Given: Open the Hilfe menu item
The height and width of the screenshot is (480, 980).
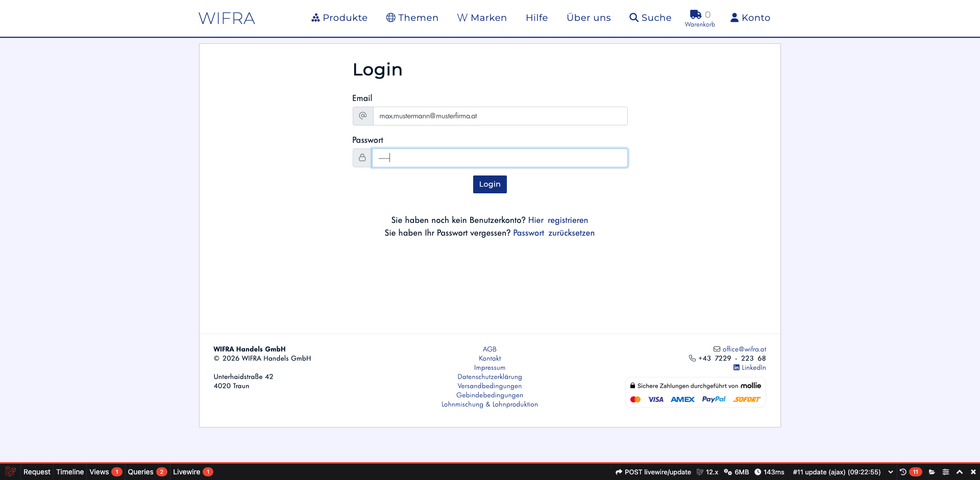Looking at the screenshot, I should 536,17.
